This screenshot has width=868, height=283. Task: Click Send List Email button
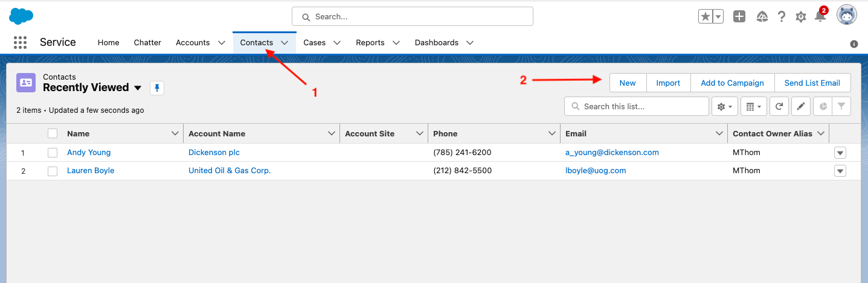pyautogui.click(x=812, y=83)
